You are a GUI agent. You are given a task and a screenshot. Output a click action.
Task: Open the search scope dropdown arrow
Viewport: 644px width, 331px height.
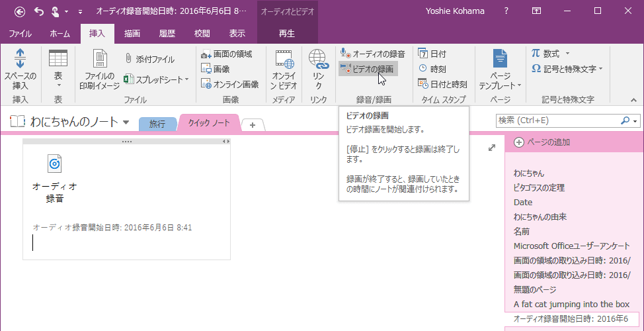tap(635, 121)
